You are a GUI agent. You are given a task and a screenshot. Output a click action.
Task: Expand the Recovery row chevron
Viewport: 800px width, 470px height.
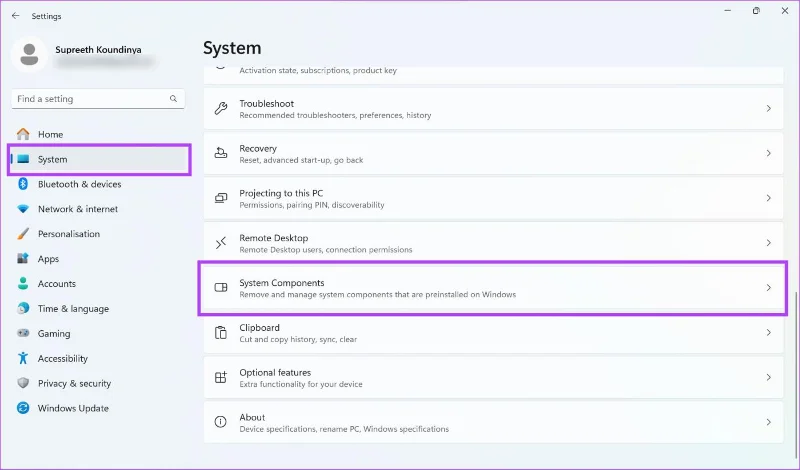(768, 153)
